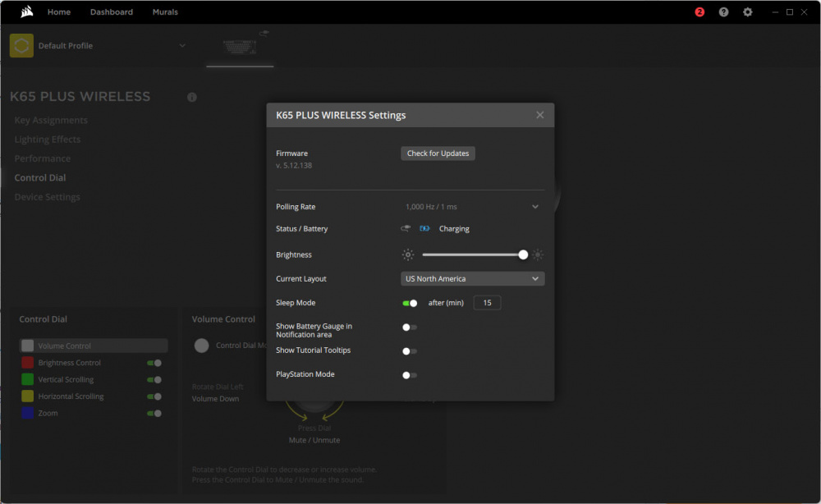Click the wireless dongle status icon

tap(406, 229)
